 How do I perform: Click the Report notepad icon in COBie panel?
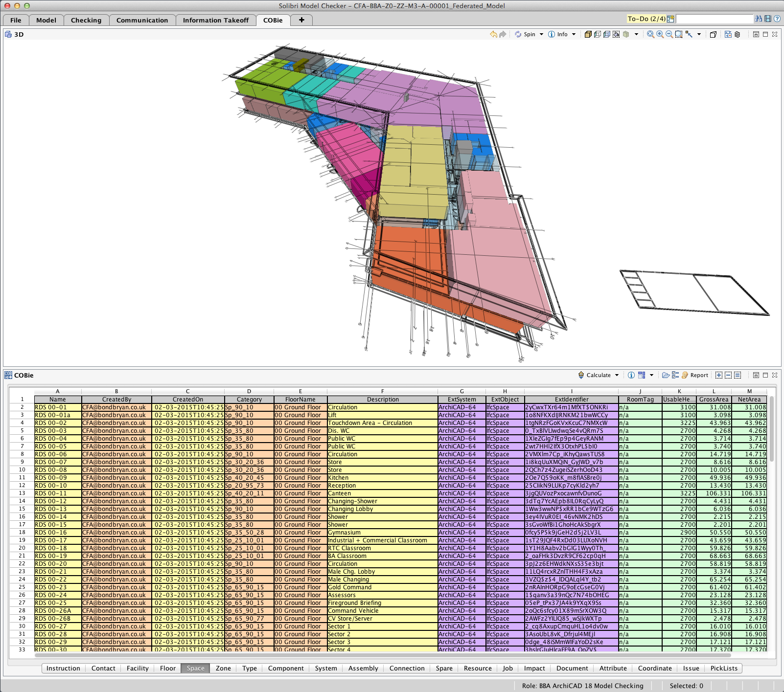684,375
